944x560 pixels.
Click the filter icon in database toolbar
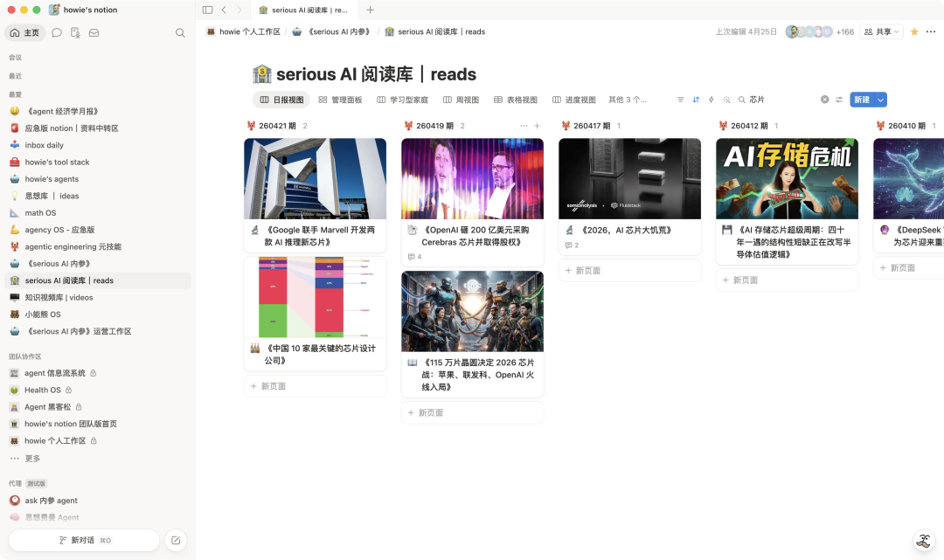(x=680, y=100)
